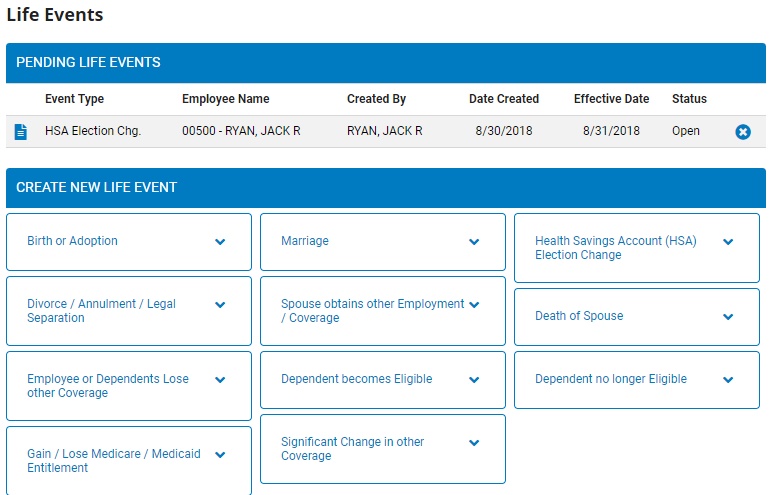The height and width of the screenshot is (495, 772).
Task: Choose the Marriage life event link
Action: point(305,241)
